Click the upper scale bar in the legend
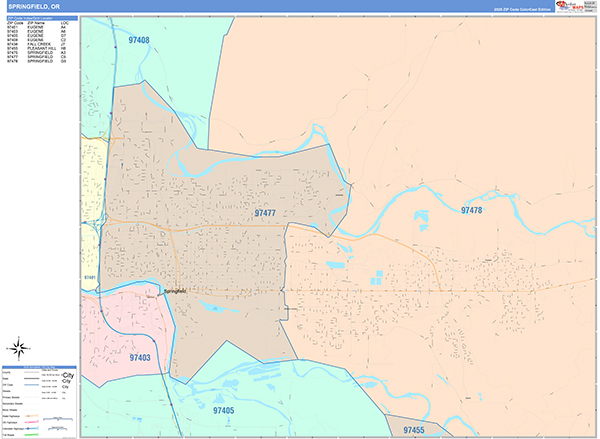This screenshot has width=600, height=439. click(x=58, y=419)
